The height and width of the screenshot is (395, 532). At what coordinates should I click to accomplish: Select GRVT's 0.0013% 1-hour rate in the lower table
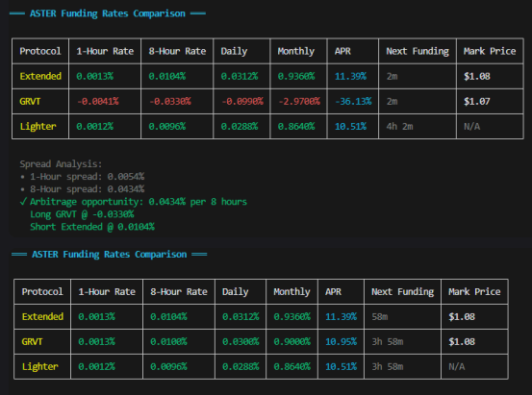coord(97,342)
